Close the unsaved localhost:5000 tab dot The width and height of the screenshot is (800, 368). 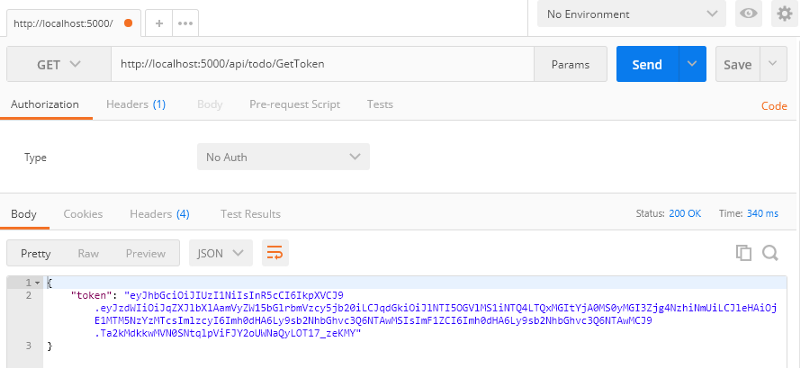pyautogui.click(x=128, y=23)
